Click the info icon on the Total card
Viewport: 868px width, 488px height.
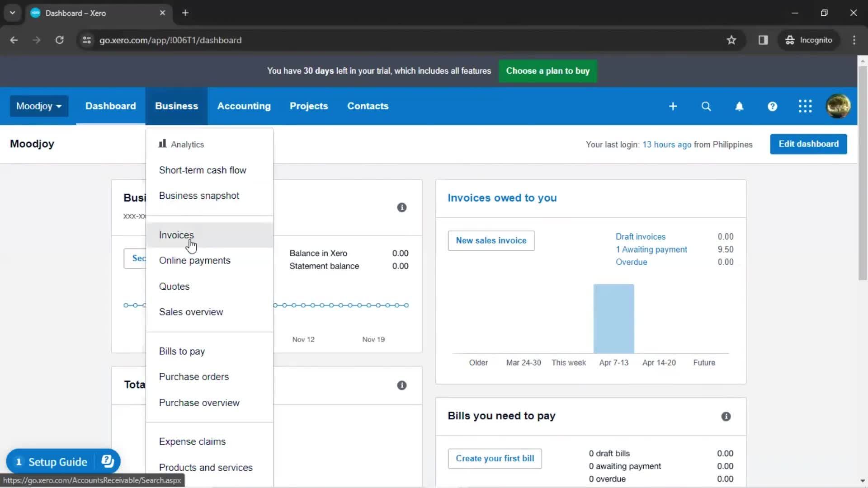tap(401, 385)
